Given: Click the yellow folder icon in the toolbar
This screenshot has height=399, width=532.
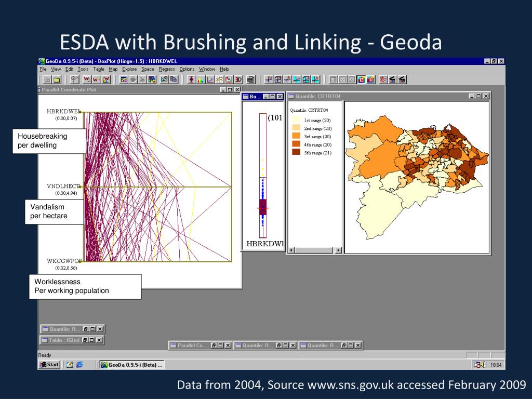Looking at the screenshot, I should point(57,79).
